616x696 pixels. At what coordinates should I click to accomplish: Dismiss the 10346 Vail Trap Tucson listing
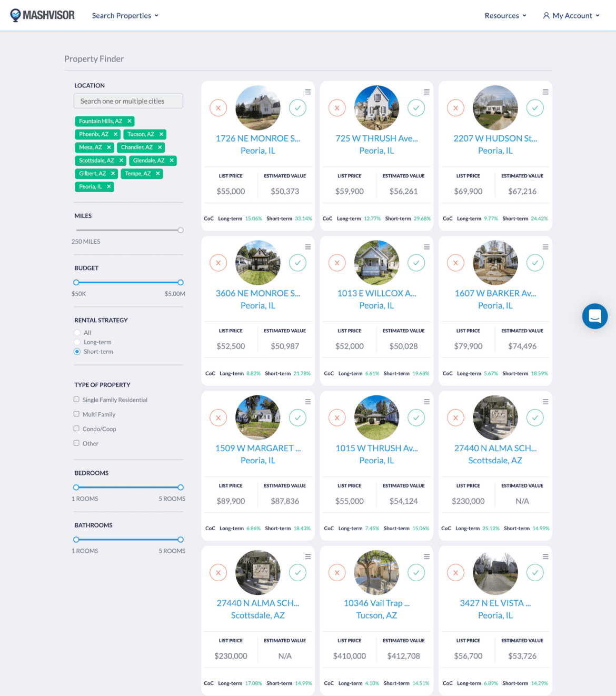click(x=337, y=572)
